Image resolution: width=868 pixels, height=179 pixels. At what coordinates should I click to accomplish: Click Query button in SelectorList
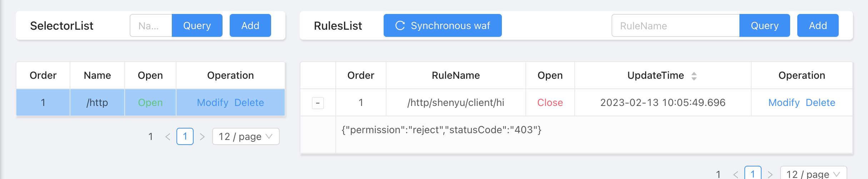197,25
